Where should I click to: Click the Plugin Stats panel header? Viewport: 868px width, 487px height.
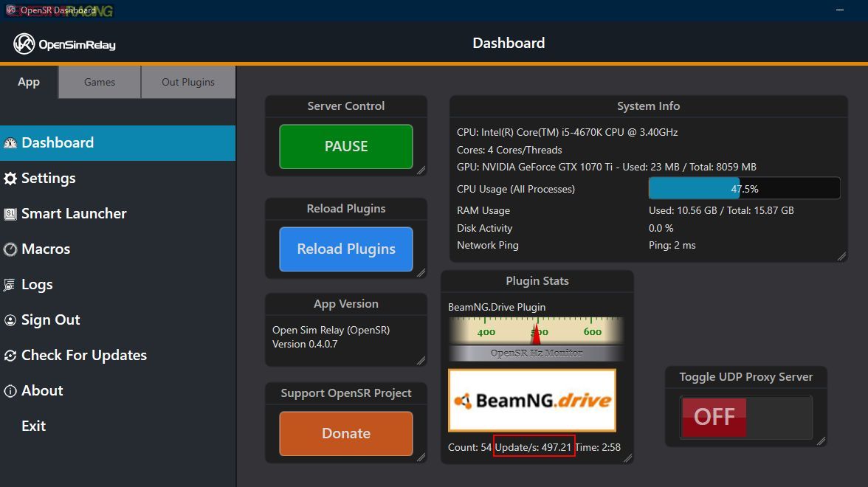537,281
